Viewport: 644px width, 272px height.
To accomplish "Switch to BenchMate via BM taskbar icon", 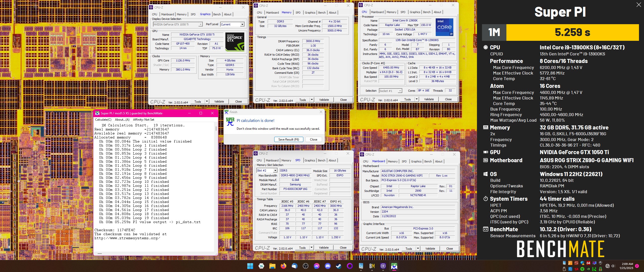I will pyautogui.click(x=372, y=266).
